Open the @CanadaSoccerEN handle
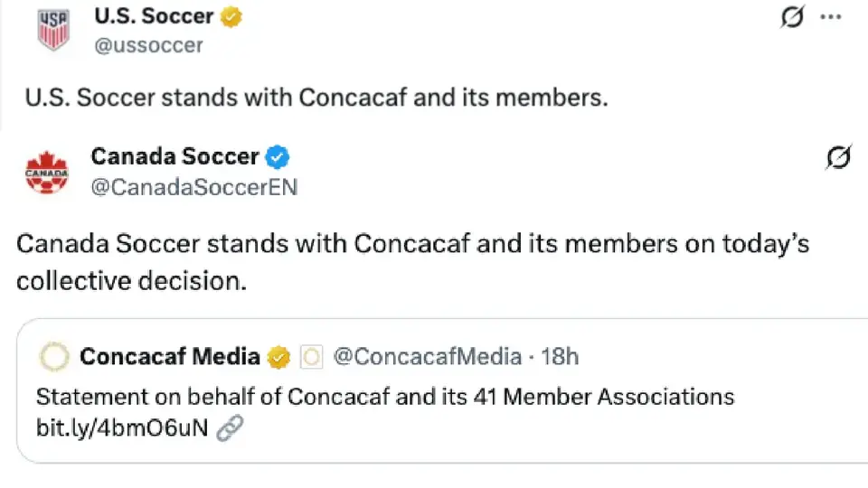Image resolution: width=868 pixels, height=488 pixels. (x=194, y=187)
